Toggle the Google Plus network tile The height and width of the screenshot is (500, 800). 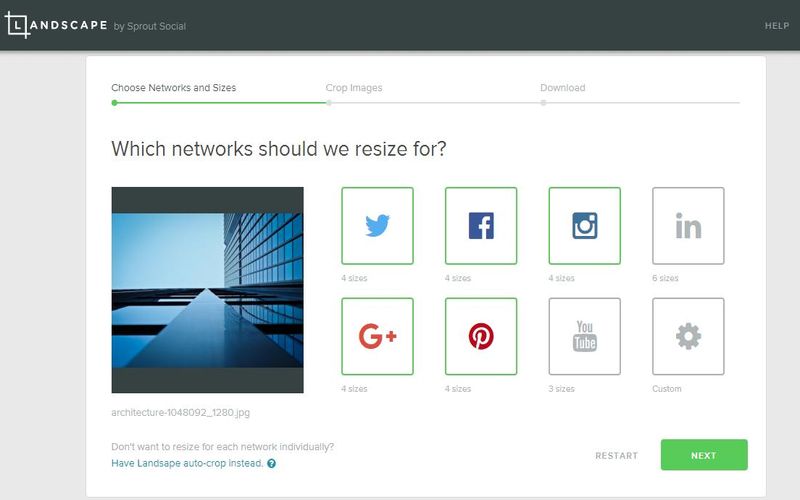point(377,336)
